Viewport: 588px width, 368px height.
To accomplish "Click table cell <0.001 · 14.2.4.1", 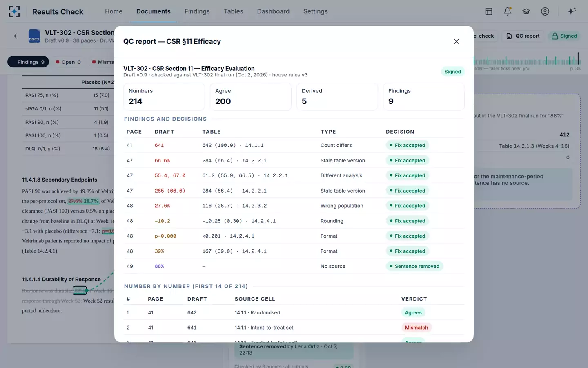I will 228,236.
